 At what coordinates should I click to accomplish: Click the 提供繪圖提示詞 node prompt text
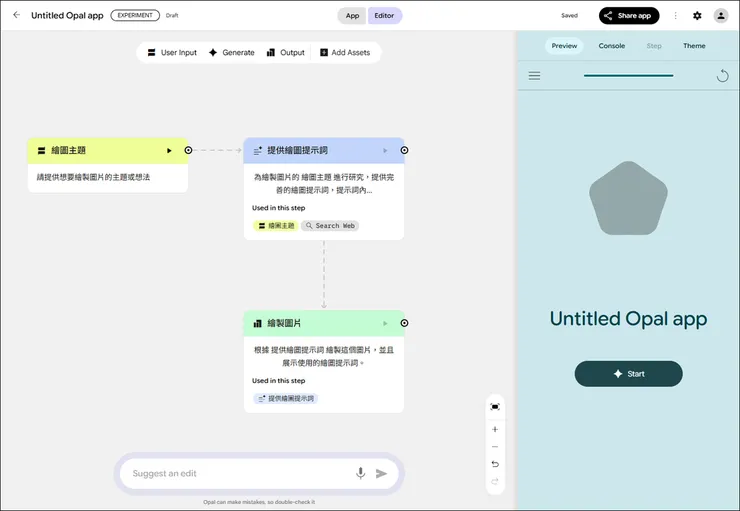(x=324, y=184)
